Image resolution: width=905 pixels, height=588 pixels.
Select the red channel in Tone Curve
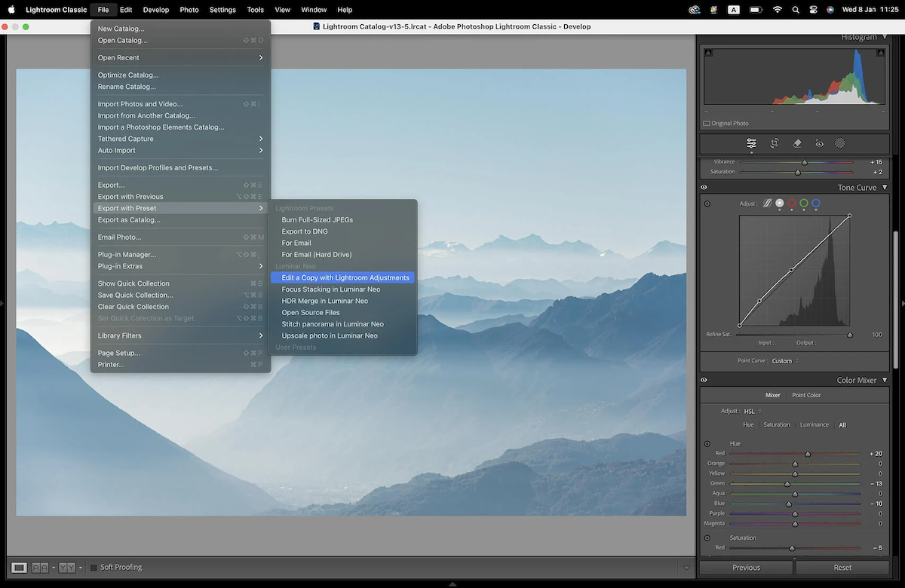791,204
